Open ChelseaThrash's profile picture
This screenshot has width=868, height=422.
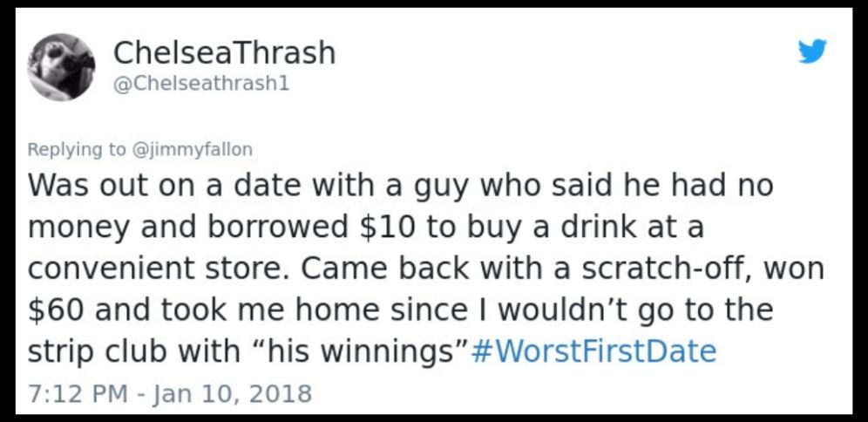[x=62, y=67]
